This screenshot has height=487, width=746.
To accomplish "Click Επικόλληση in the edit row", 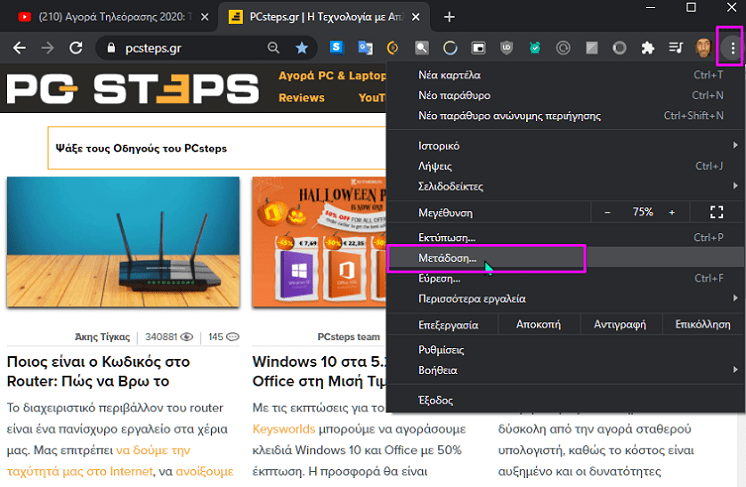I will pyautogui.click(x=703, y=324).
